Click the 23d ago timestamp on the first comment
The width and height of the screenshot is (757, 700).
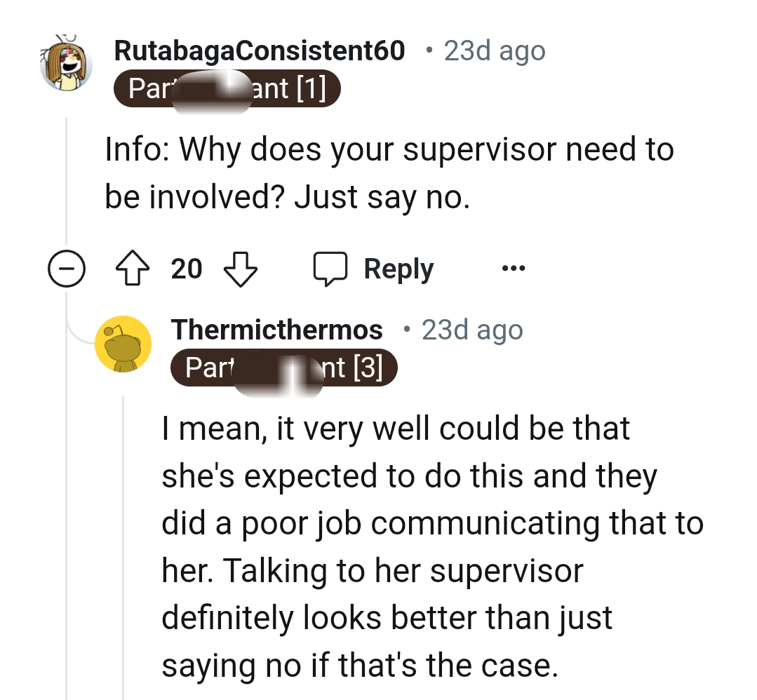493,50
